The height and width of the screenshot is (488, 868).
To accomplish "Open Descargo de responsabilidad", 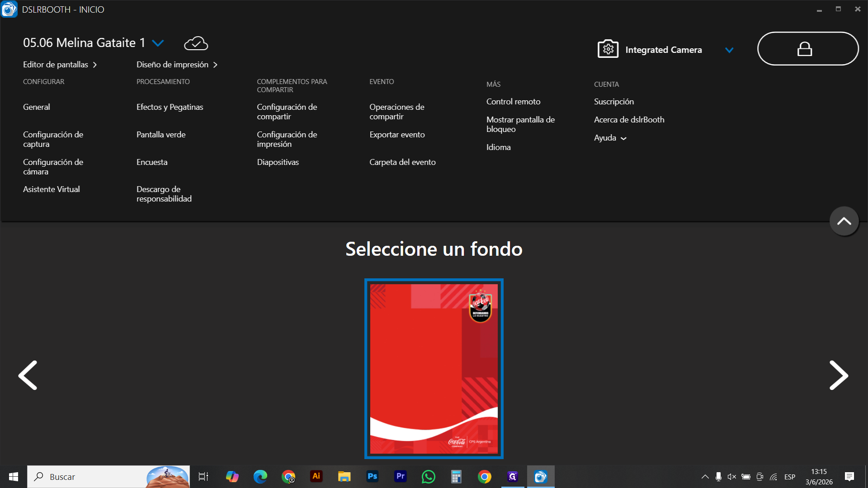I will (x=164, y=194).
